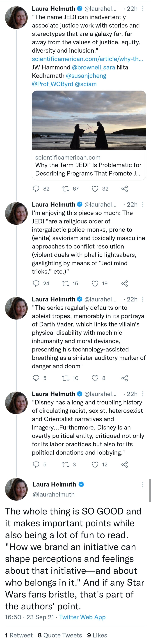Retweet the first tweet with 67 retweets
This screenshot has width=151, height=644.
(66, 189)
